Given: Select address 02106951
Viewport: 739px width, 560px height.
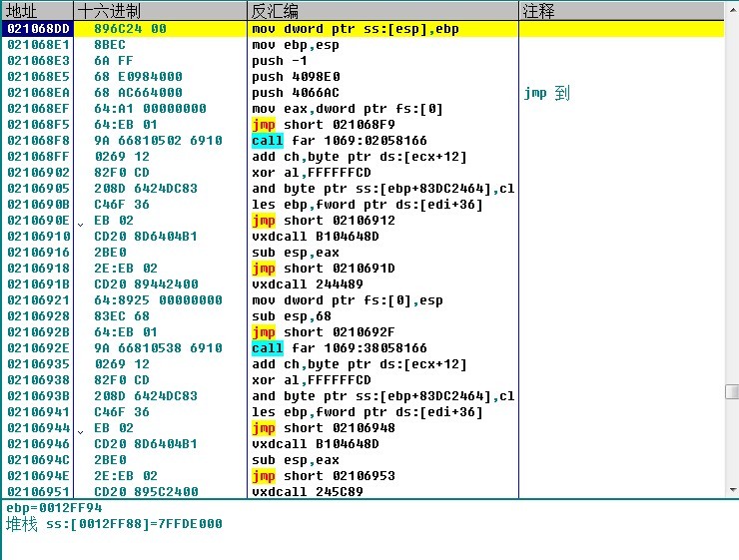Looking at the screenshot, I should [x=38, y=492].
